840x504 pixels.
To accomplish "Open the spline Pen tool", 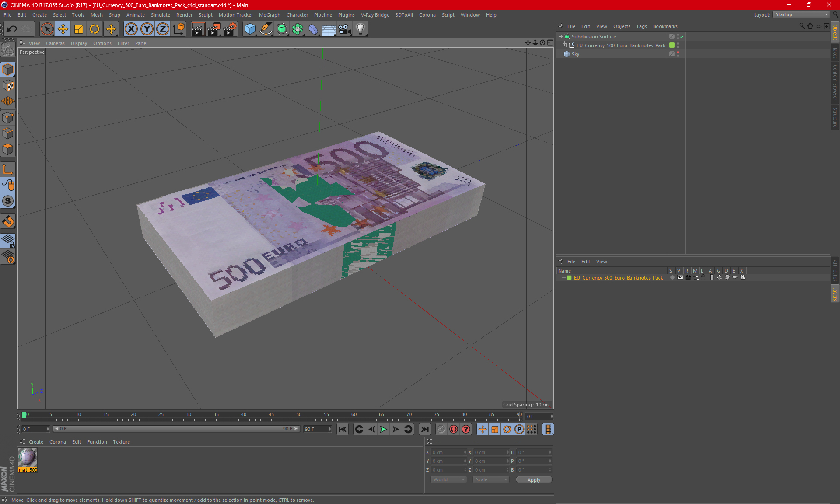I will 266,29.
